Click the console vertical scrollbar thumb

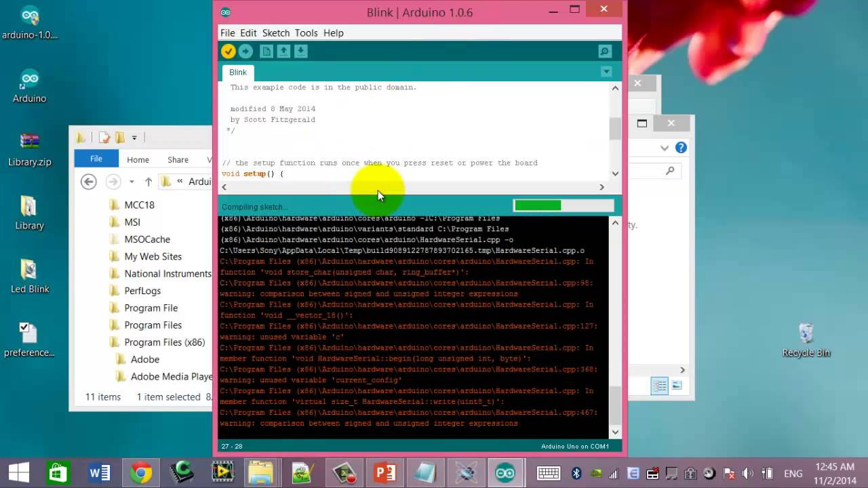pyautogui.click(x=615, y=405)
